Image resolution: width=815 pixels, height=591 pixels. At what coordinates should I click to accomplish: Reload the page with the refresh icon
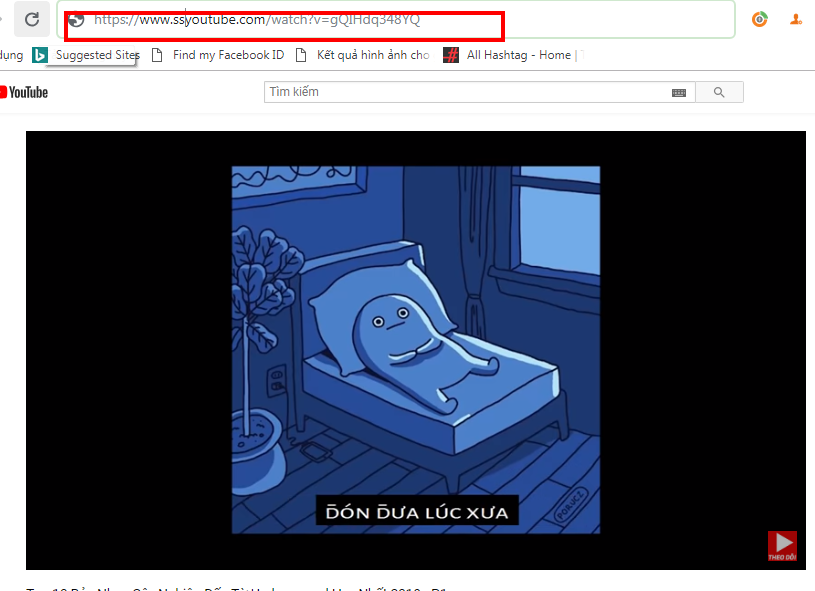point(32,20)
